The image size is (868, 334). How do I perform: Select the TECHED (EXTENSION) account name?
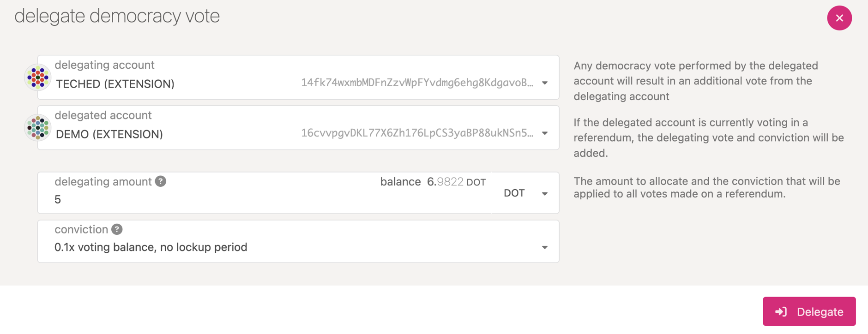coord(115,84)
